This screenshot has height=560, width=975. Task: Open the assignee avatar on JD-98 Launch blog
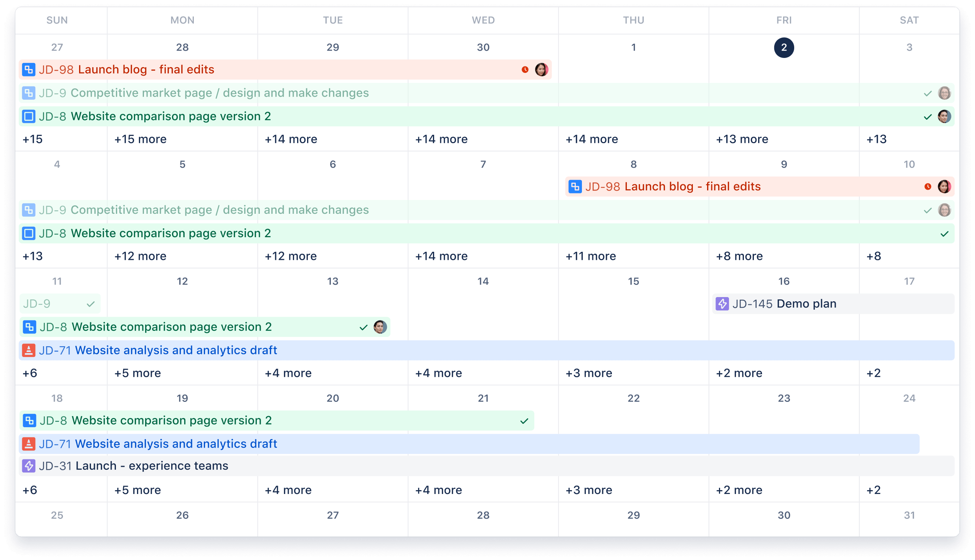(542, 69)
